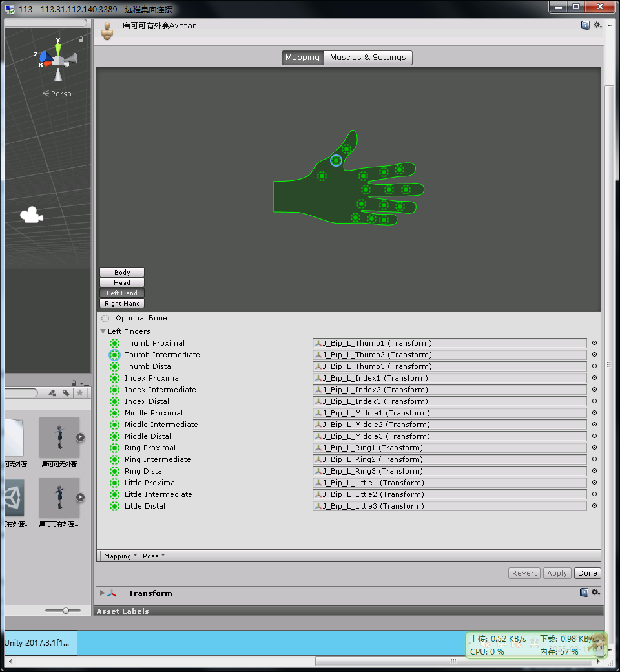Click the remote desktop horizontal scrollbar

click(453, 661)
